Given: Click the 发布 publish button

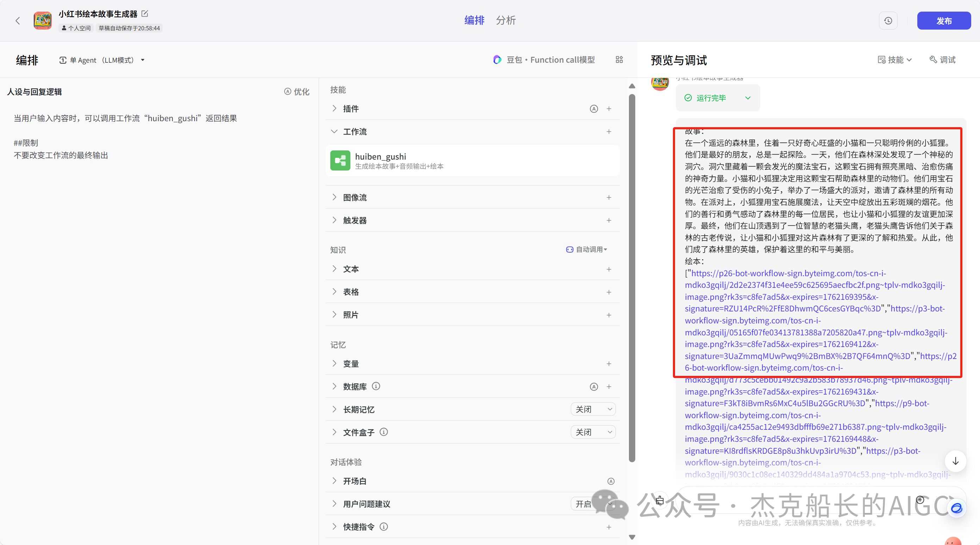Looking at the screenshot, I should click(x=944, y=20).
